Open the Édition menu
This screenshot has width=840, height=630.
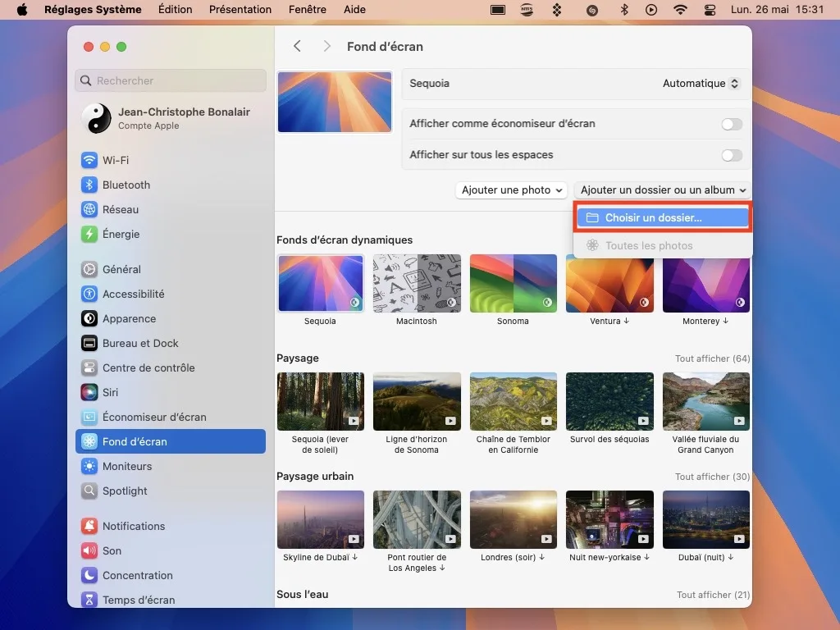tap(176, 10)
